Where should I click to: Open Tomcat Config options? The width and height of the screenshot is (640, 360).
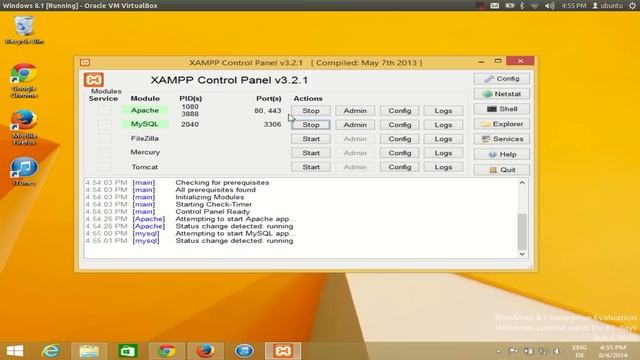pyautogui.click(x=400, y=167)
